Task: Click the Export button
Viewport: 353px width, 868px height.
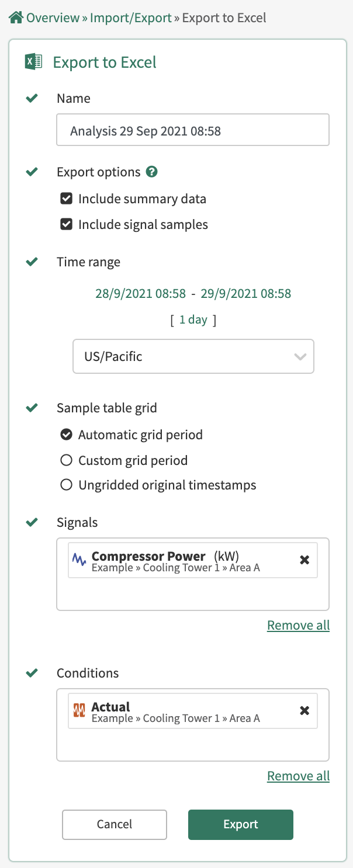Action: point(240,824)
